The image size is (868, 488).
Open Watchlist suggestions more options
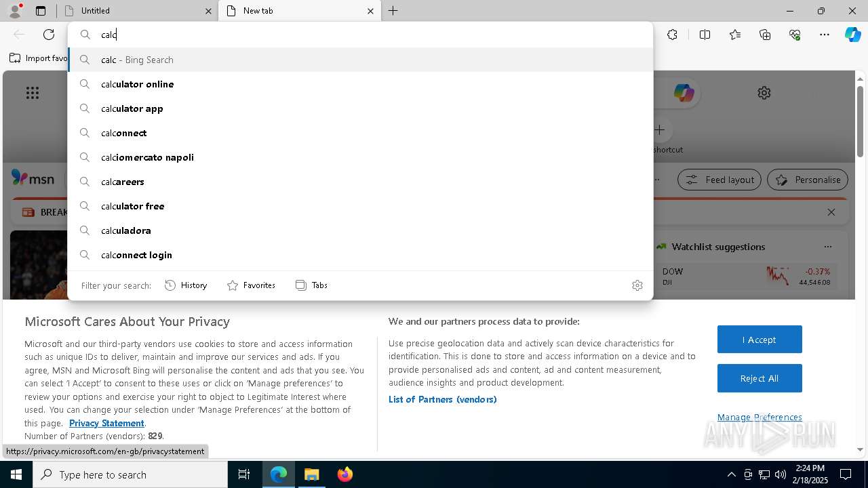coord(827,247)
